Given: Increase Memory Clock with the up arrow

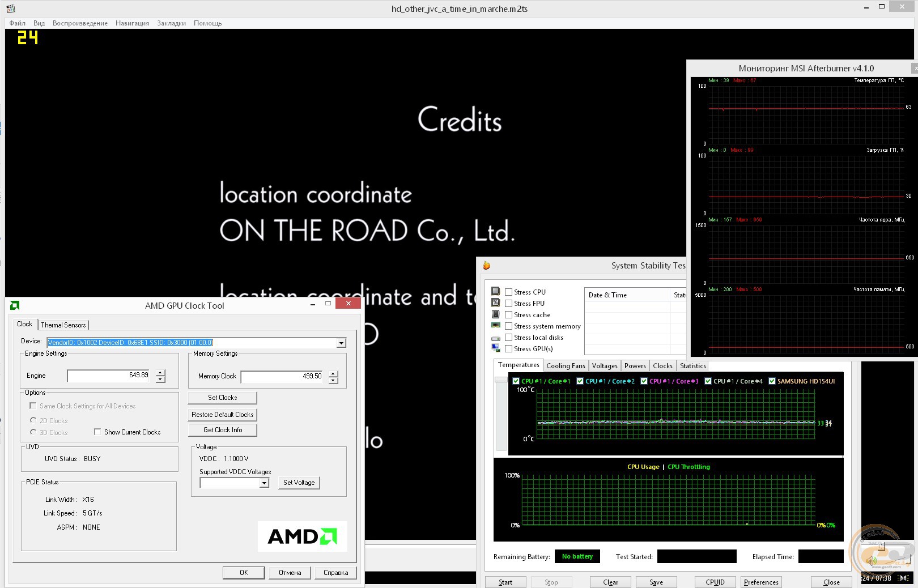Looking at the screenshot, I should pyautogui.click(x=333, y=373).
